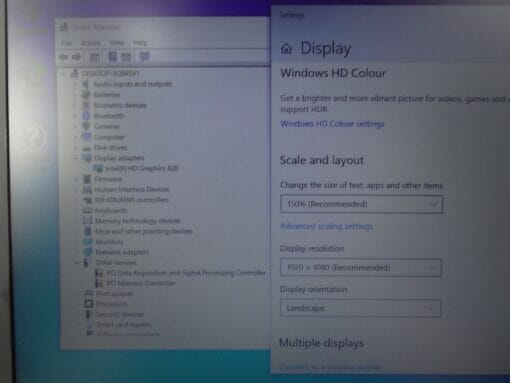The height and width of the screenshot is (383, 510).
Task: Click the Bluetooth category icon
Action: [x=86, y=116]
